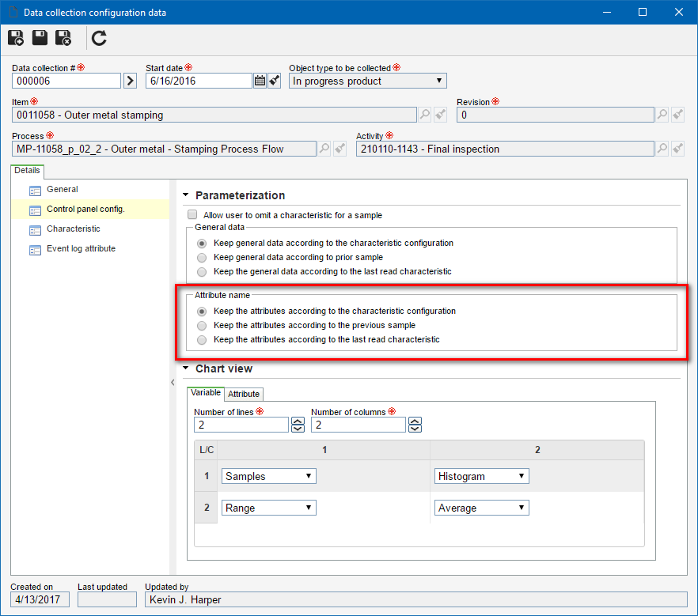Click the Save floppy disk icon

pos(40,38)
